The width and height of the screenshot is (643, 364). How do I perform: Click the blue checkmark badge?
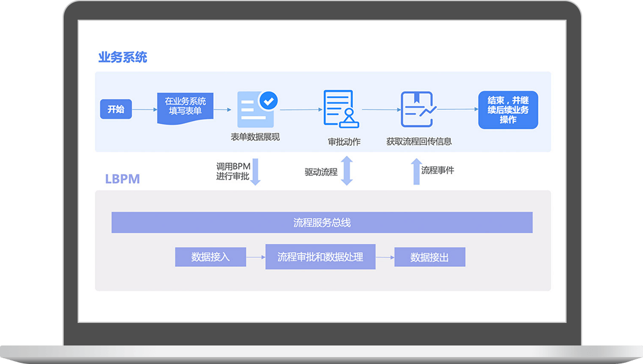point(268,101)
